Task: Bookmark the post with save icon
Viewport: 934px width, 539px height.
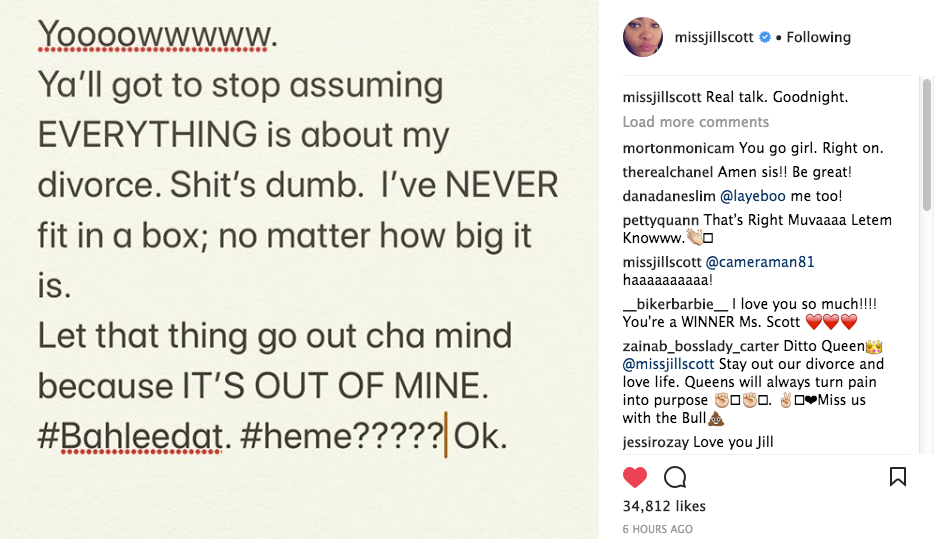Action: (898, 476)
